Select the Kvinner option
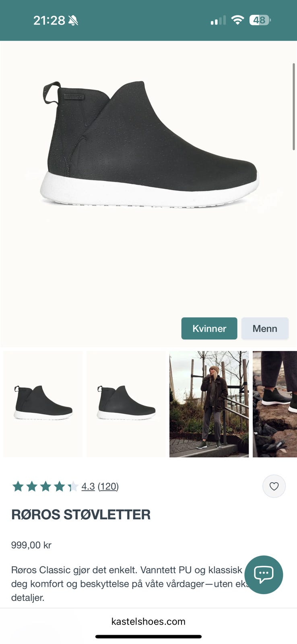 [x=209, y=328]
